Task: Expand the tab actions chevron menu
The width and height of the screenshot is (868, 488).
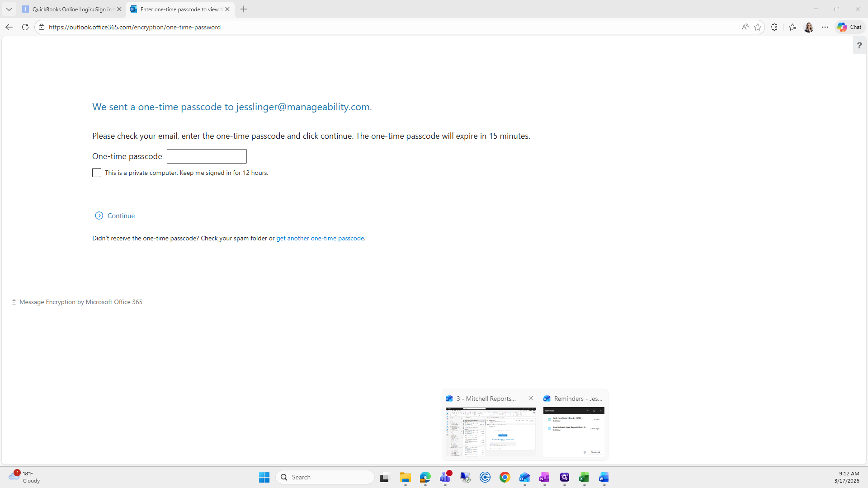Action: pyautogui.click(x=9, y=9)
